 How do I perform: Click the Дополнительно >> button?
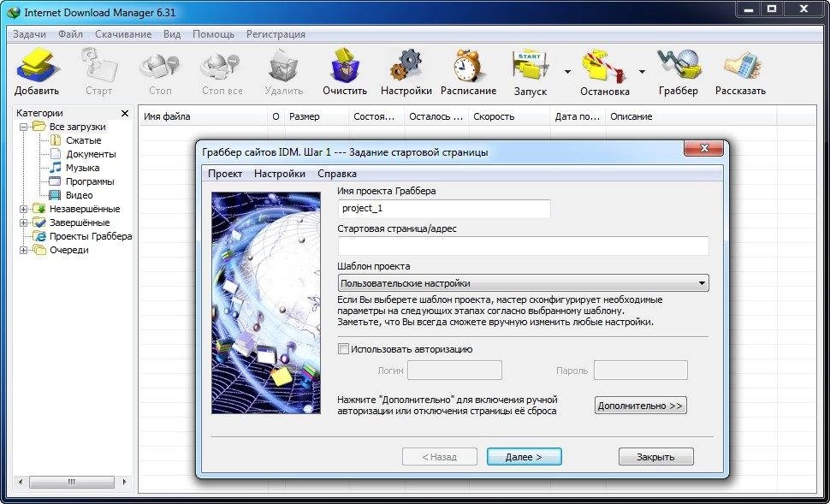pos(641,406)
